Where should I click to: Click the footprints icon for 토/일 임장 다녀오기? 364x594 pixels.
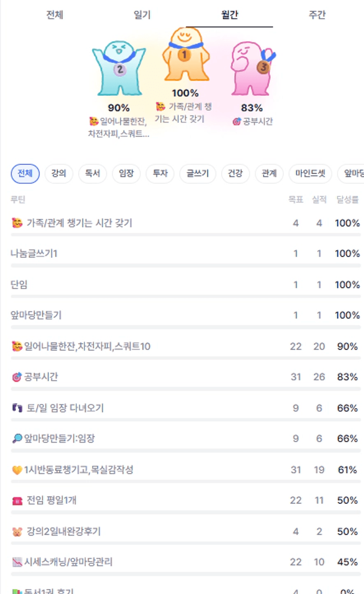17,408
